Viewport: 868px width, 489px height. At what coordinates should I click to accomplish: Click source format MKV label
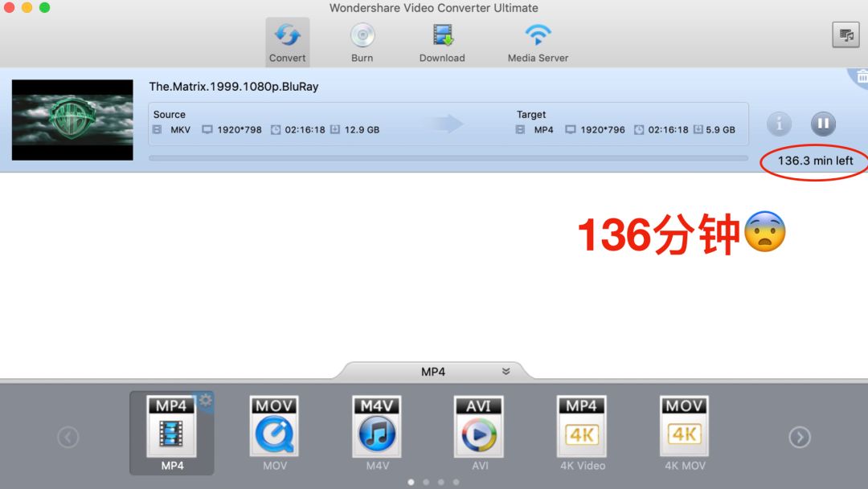coord(181,129)
